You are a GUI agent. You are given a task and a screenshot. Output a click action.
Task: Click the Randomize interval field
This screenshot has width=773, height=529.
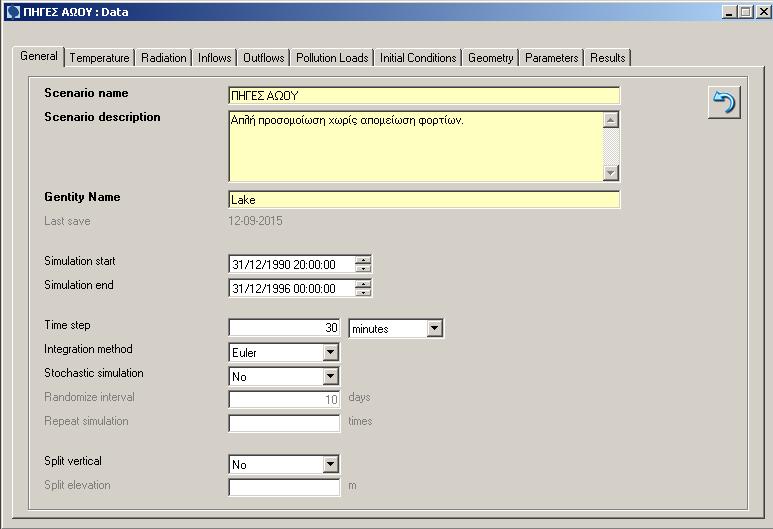[284, 399]
